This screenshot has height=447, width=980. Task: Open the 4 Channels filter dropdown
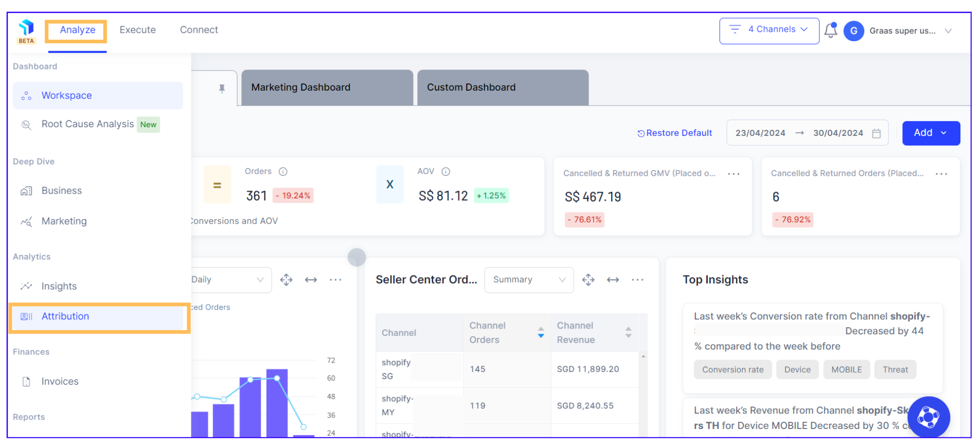(769, 30)
